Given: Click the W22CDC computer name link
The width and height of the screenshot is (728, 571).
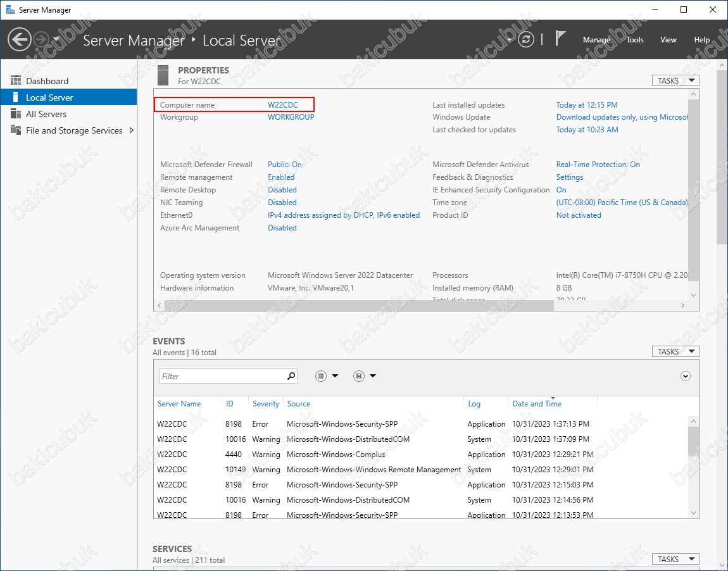Looking at the screenshot, I should pos(283,105).
